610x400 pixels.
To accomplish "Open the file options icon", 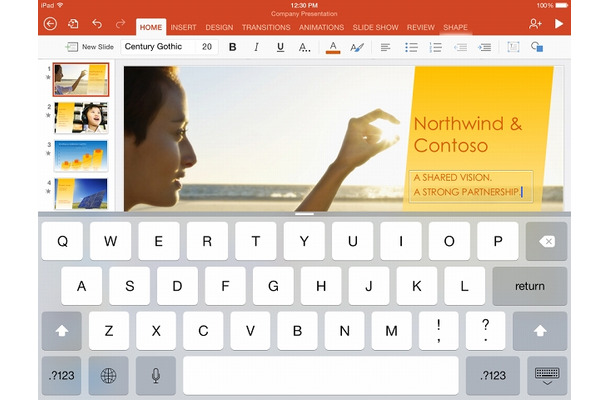I will click(x=73, y=24).
